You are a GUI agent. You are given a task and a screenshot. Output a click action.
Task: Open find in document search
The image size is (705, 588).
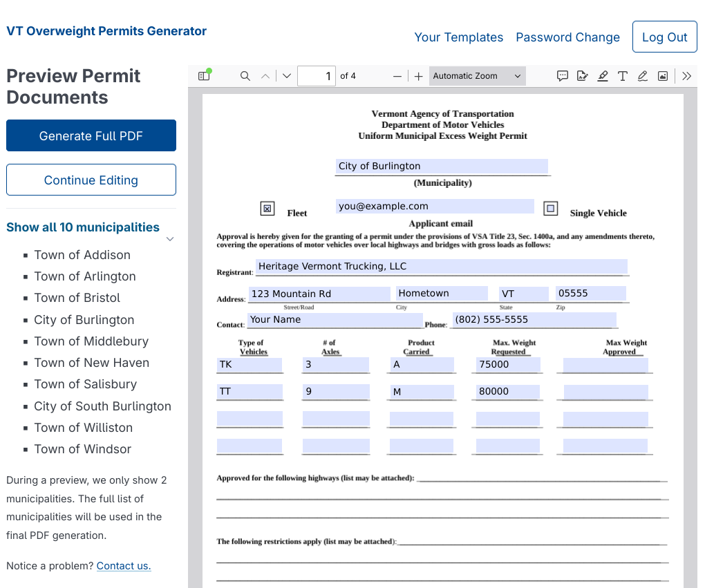coord(245,76)
